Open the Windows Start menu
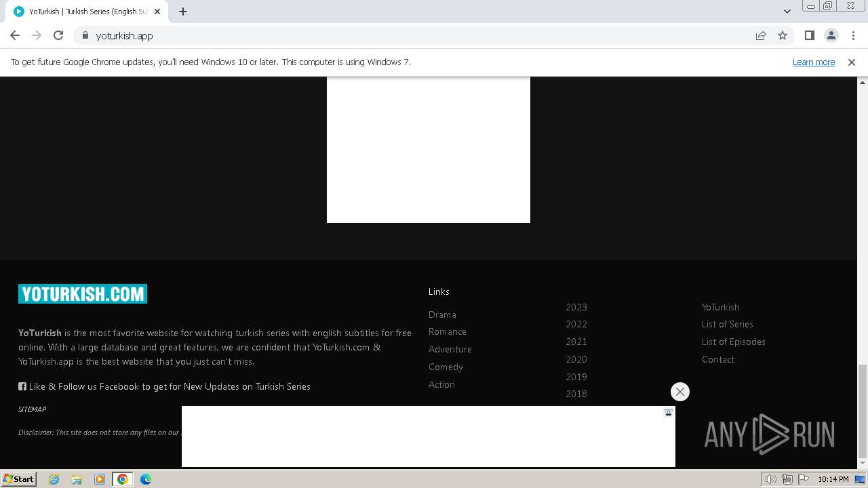 tap(19, 479)
